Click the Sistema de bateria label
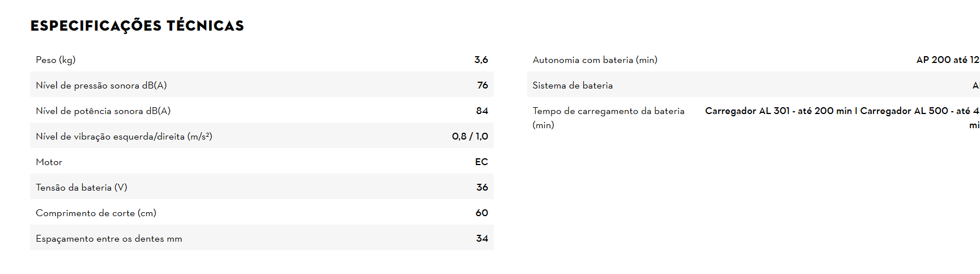Viewport: 980px width, 274px height. [x=572, y=85]
